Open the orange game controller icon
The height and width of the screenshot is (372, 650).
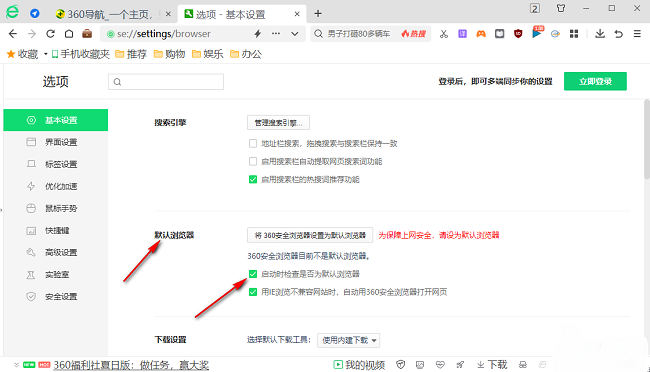[x=481, y=34]
